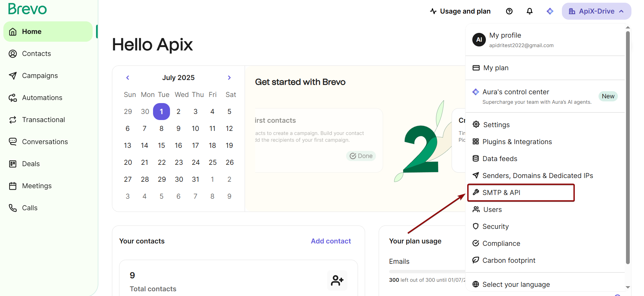
Task: Click the Plugins grid icon
Action: (476, 141)
